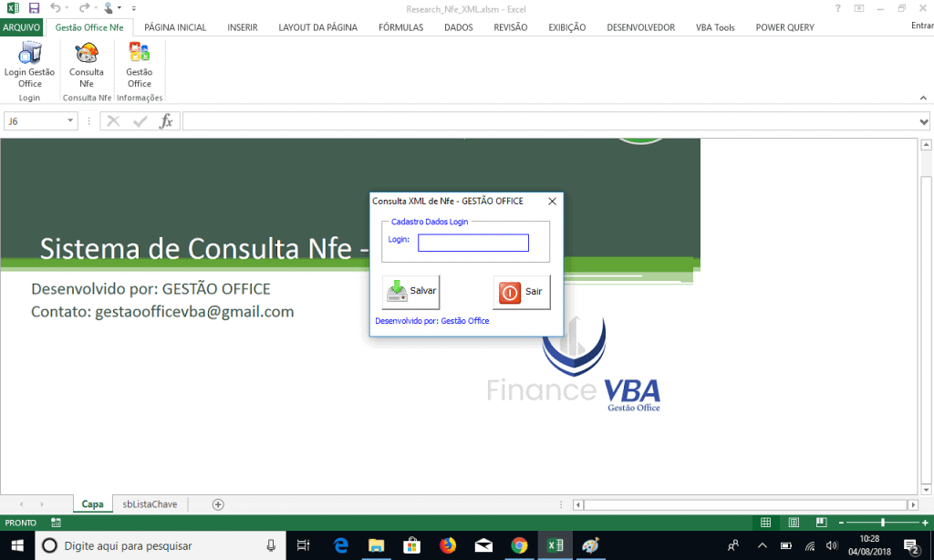934x560 pixels.
Task: Open ARQUIVO file tab
Action: (x=22, y=27)
